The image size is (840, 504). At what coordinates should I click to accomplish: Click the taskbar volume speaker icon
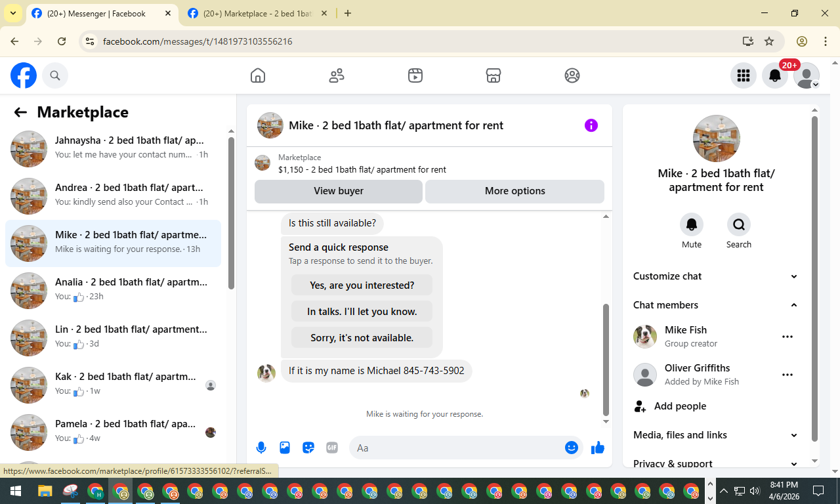tap(754, 491)
